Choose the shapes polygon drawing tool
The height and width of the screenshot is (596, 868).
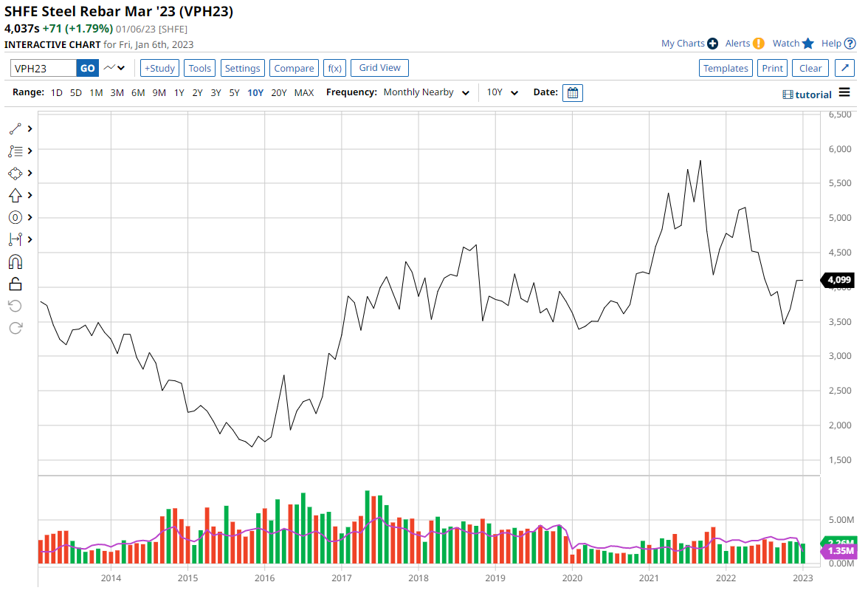click(x=15, y=173)
